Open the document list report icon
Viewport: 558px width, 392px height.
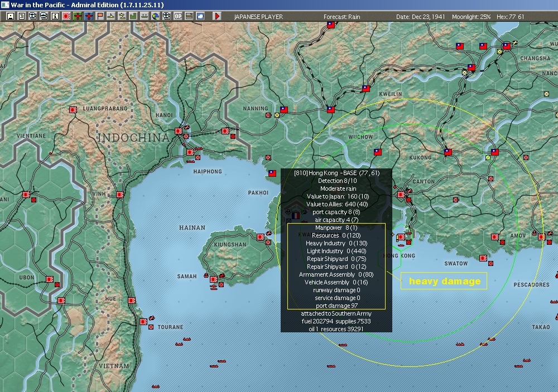pos(21,16)
